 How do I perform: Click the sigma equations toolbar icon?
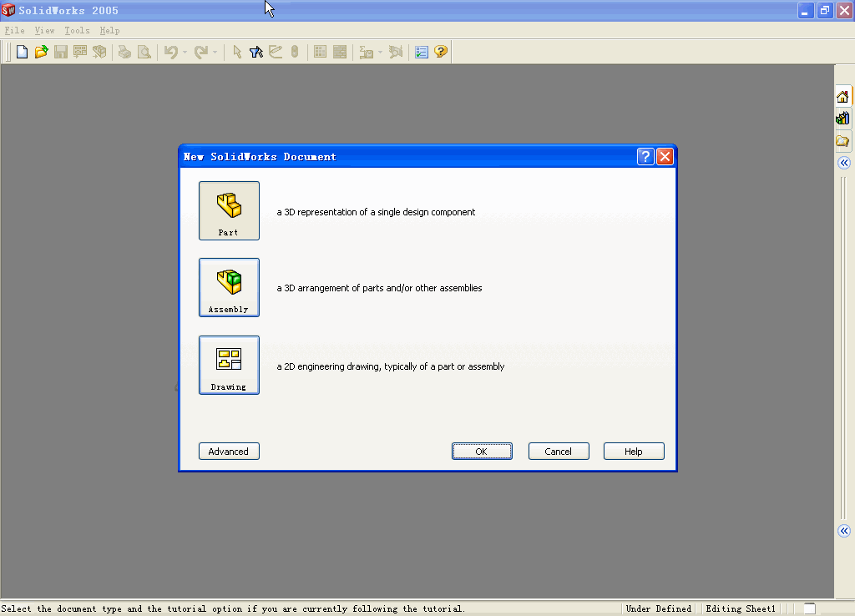click(366, 52)
